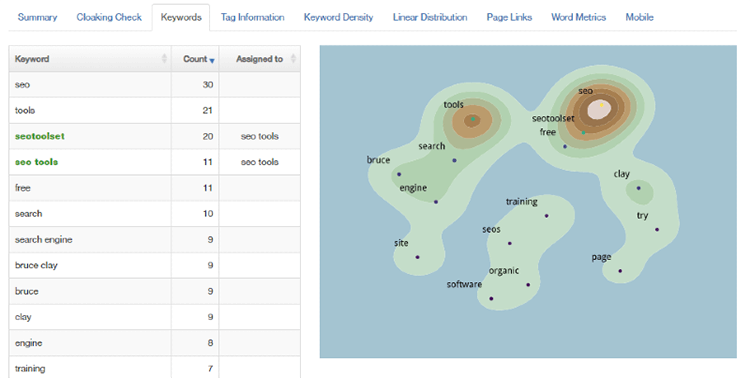Open the green 'seotoolset' keyword
Screen dimensions: 750x378
40,136
